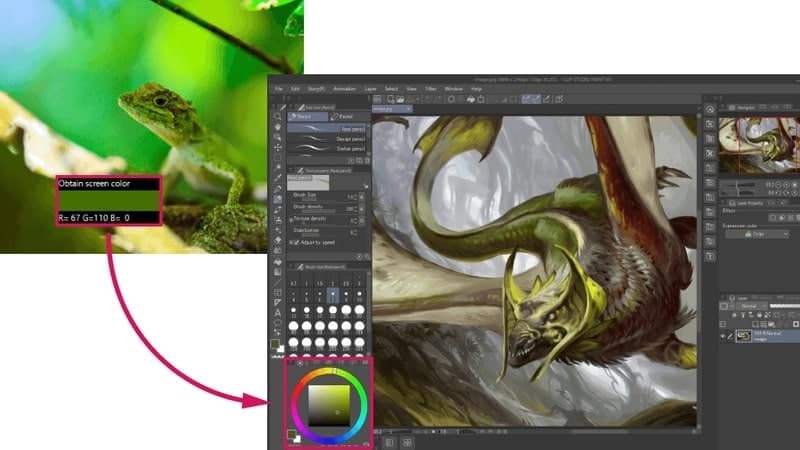The height and width of the screenshot is (450, 800).
Task: Open the Animation menu
Action: (x=344, y=89)
